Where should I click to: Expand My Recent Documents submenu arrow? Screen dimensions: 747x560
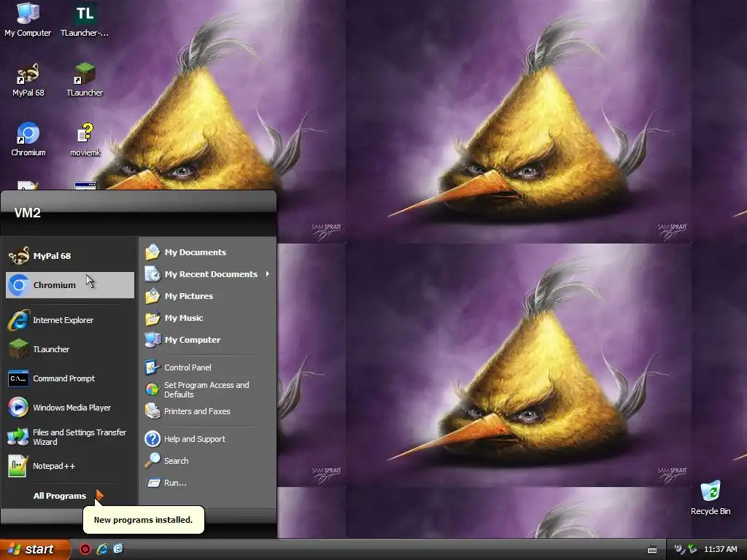pos(268,274)
